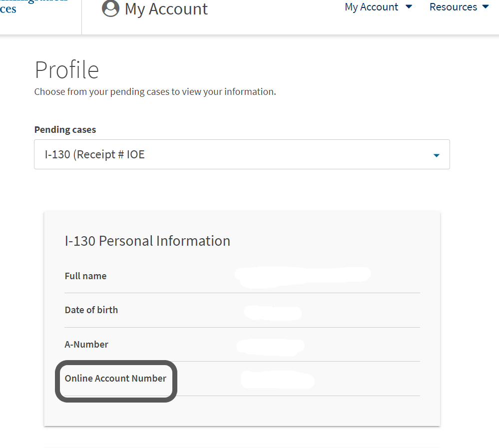Click the caret arrow next to Resources
This screenshot has height=448, width=499.
(x=486, y=7)
